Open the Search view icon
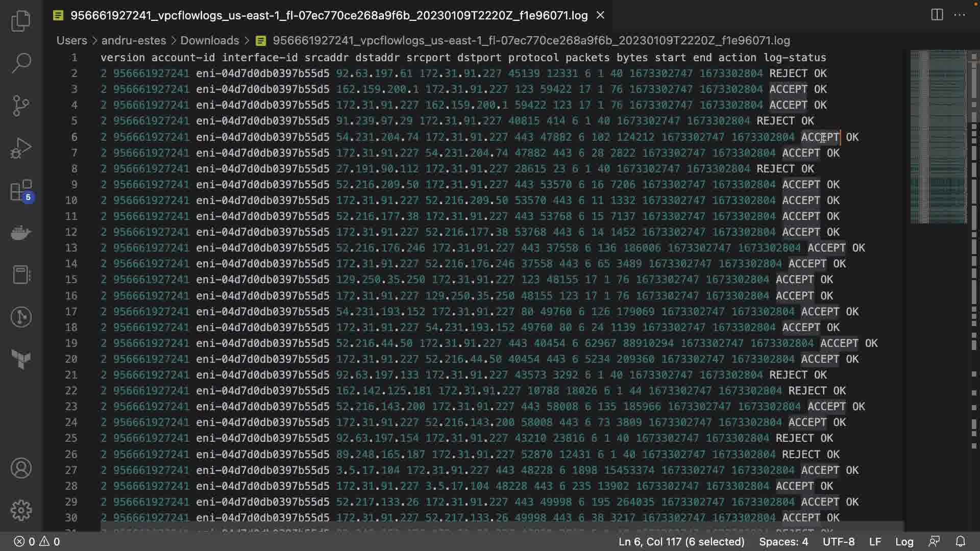 click(x=21, y=63)
